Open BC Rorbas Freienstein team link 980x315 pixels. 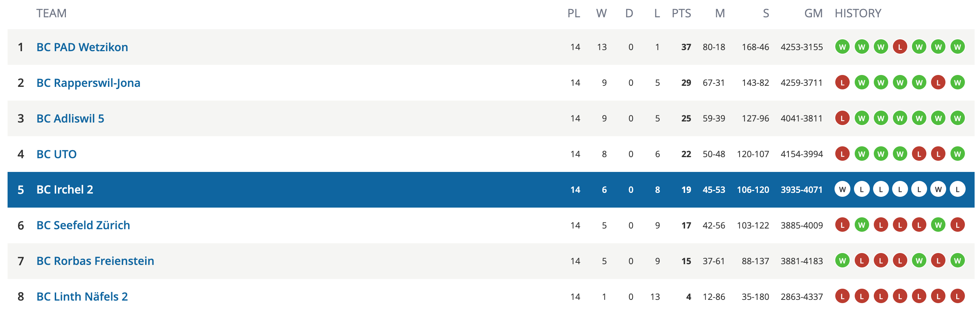(x=95, y=261)
